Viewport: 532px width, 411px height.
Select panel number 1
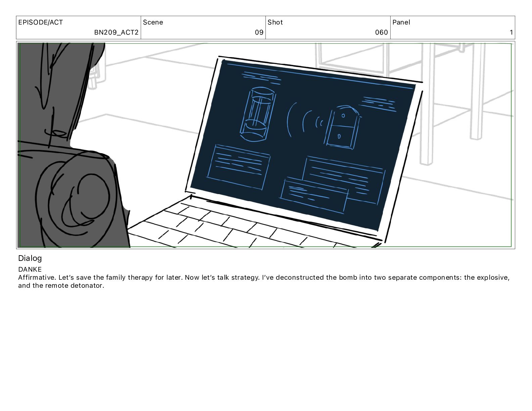(x=511, y=33)
